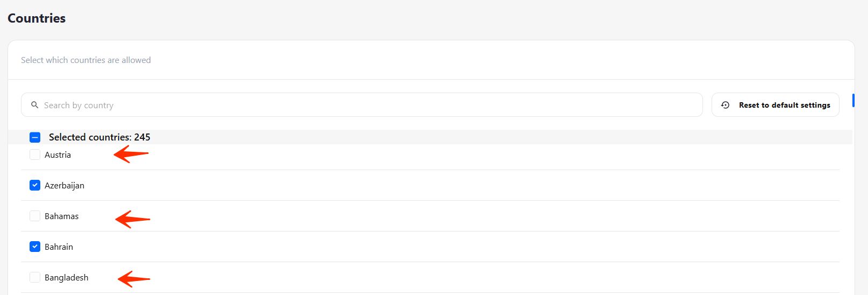The height and width of the screenshot is (295, 868).
Task: Click the Bangladesh country name
Action: click(66, 278)
